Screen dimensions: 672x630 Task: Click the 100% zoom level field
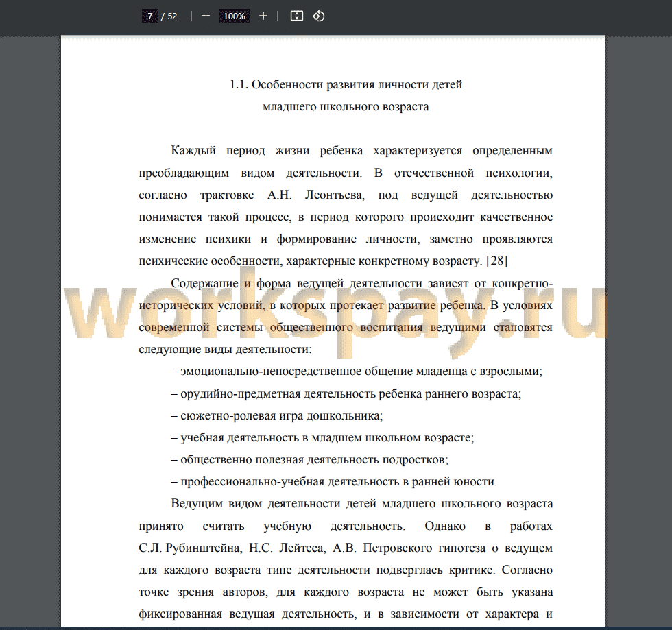click(235, 16)
